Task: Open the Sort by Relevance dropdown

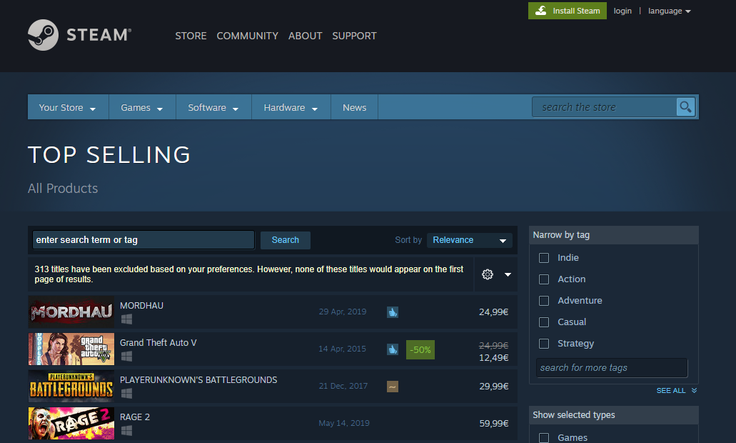Action: 469,240
